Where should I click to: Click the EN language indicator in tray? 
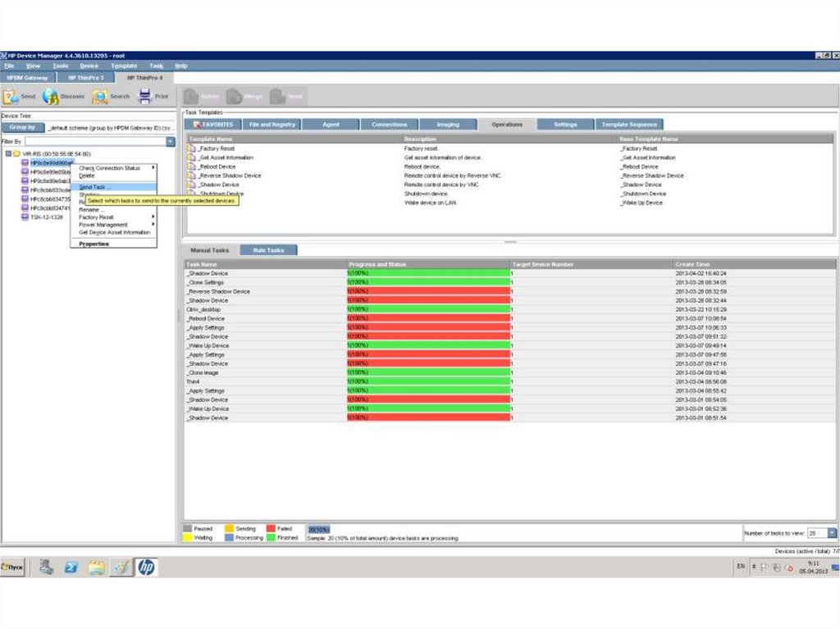click(x=741, y=567)
